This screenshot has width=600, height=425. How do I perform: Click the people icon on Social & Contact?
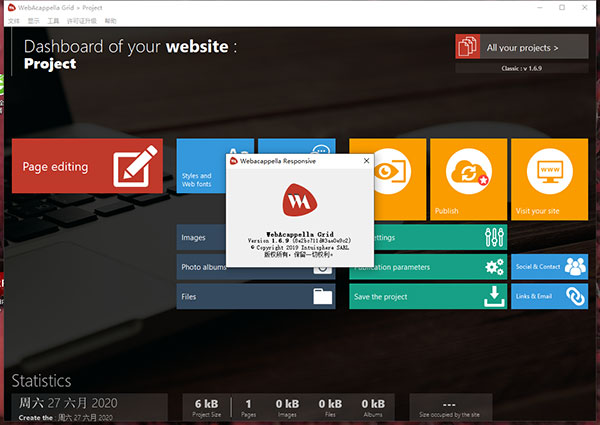point(576,266)
